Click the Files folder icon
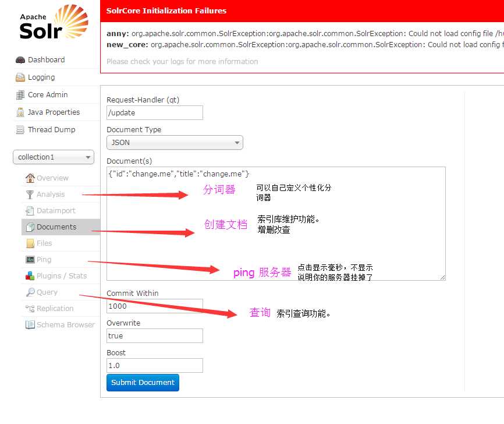 (x=30, y=243)
